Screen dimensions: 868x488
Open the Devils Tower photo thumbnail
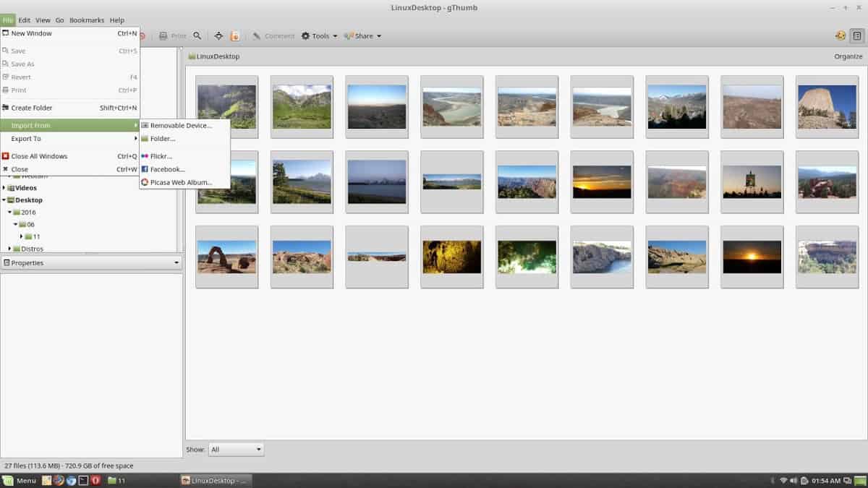click(827, 105)
